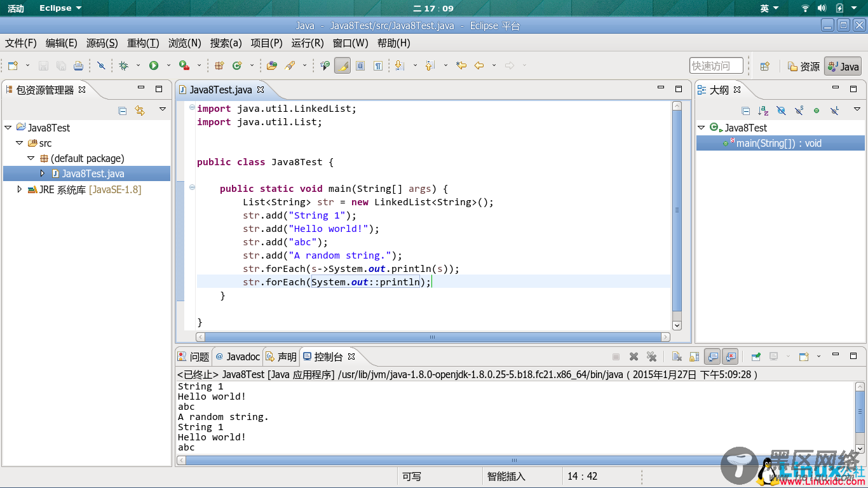Switch to the 问题 tab
The width and height of the screenshot is (868, 488).
(x=194, y=356)
